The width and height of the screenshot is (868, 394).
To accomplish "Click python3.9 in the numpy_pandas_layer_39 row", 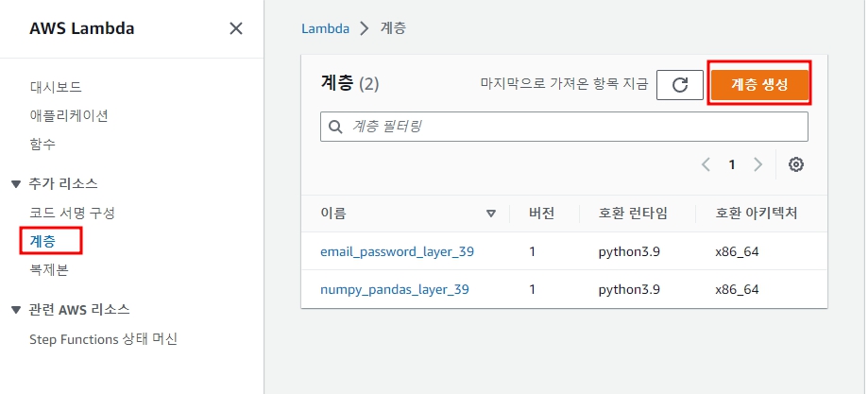I will tap(629, 289).
